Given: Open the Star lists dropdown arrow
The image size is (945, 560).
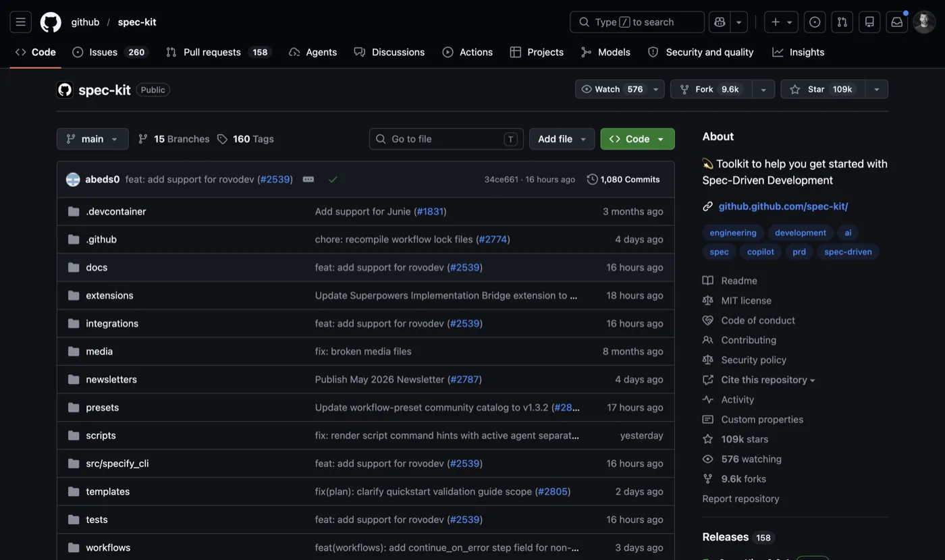Looking at the screenshot, I should pos(877,89).
